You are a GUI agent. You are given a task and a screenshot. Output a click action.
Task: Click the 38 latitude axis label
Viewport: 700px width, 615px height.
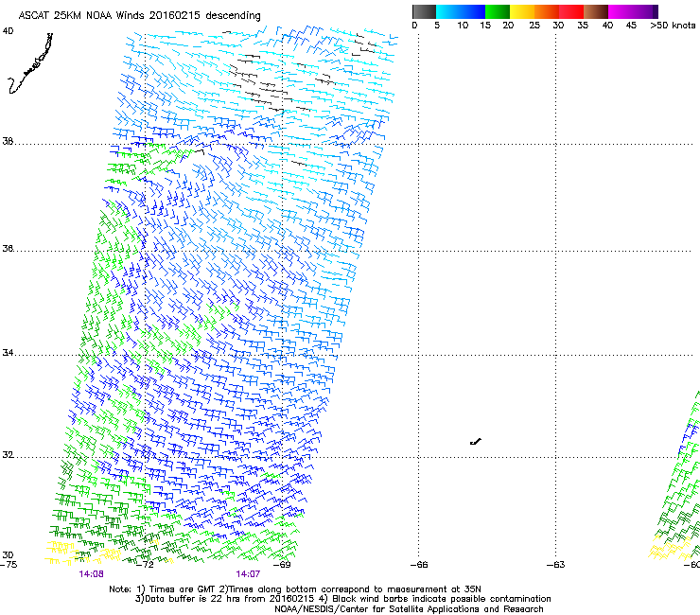click(8, 142)
